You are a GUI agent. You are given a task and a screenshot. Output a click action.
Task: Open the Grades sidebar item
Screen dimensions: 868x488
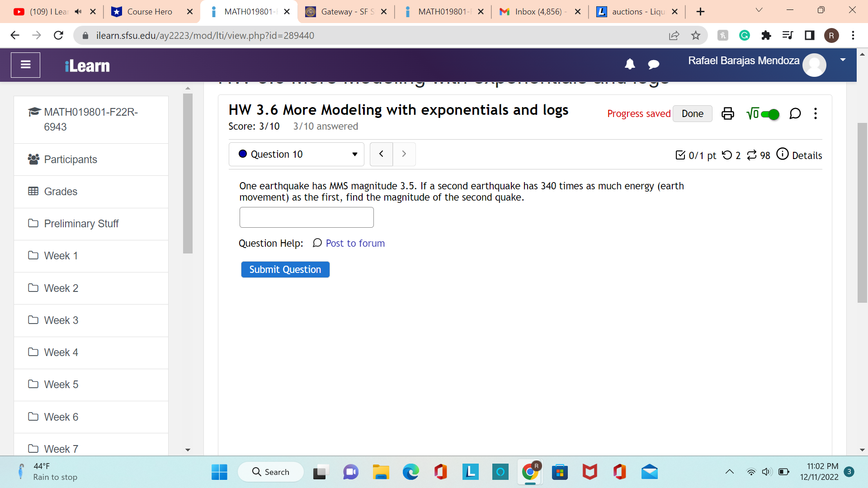point(61,192)
